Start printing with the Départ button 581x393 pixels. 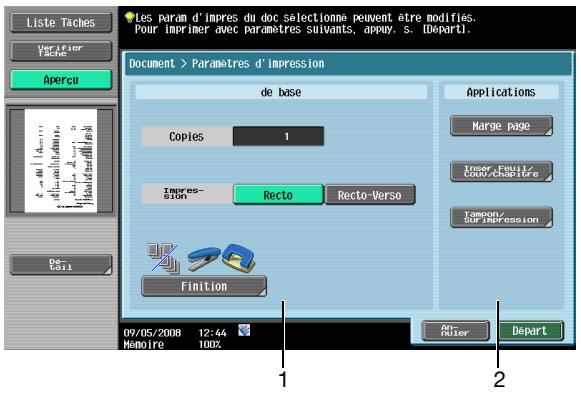(530, 330)
